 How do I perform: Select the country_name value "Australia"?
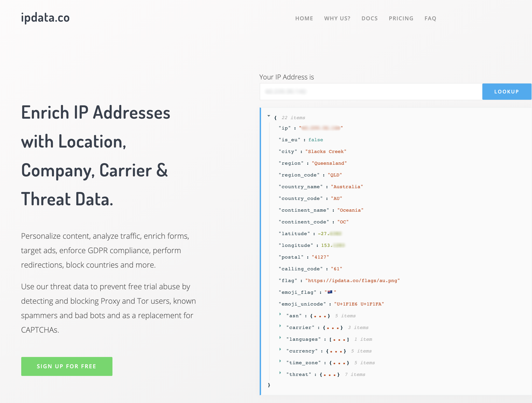347,187
